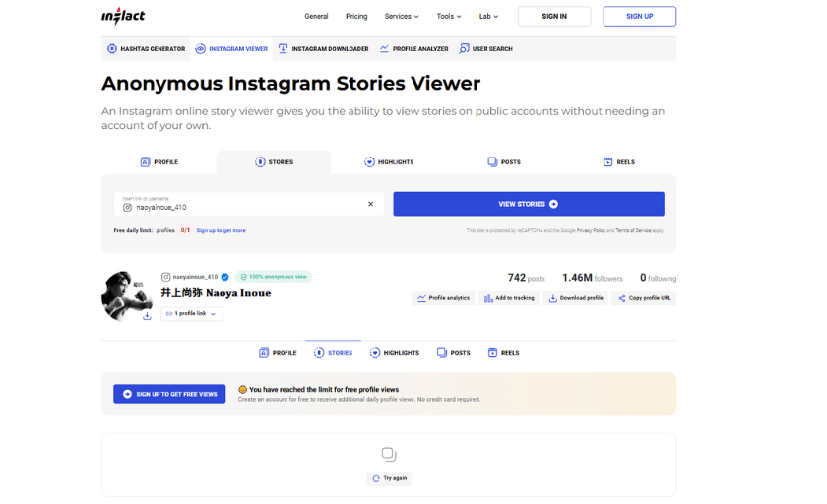827x504 pixels.
Task: Click the Profile analytics button
Action: tap(443, 298)
